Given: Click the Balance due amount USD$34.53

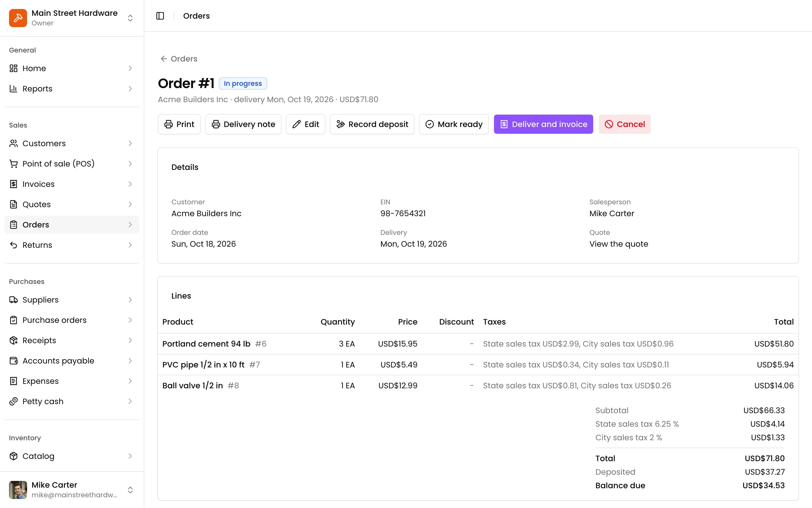Looking at the screenshot, I should click(x=763, y=485).
